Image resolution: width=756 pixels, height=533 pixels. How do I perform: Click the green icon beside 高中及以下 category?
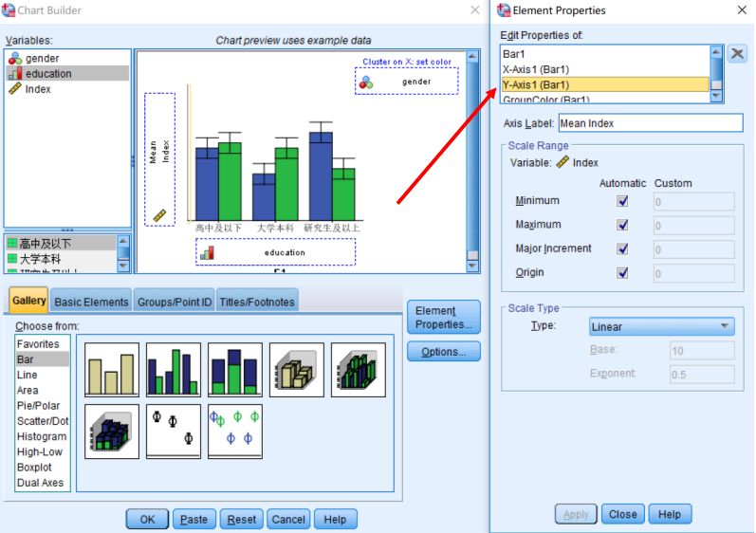pos(12,244)
